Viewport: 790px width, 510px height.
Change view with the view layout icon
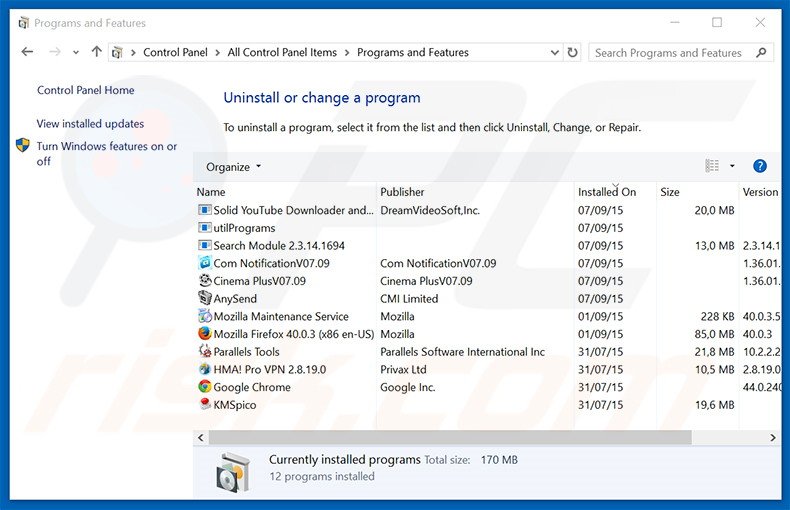712,166
